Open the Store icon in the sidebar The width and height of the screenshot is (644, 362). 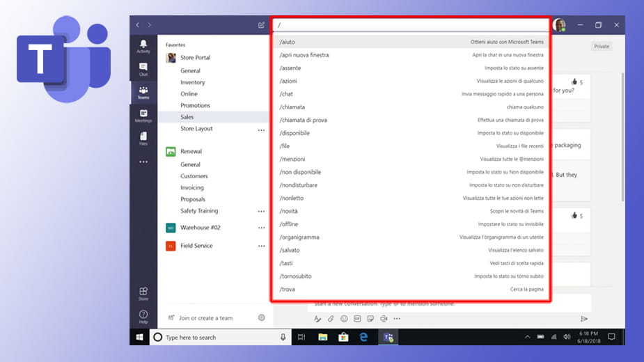(143, 293)
